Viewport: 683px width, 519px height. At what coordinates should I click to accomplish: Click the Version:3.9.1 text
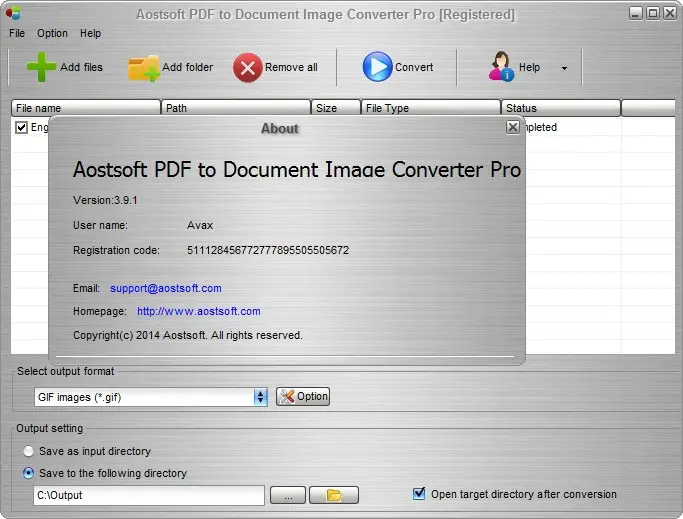[105, 200]
